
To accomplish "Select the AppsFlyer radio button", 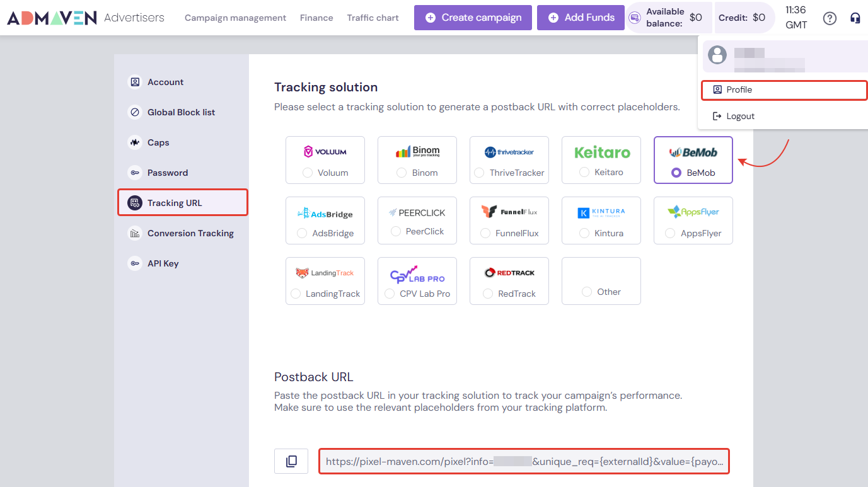I will coord(670,233).
